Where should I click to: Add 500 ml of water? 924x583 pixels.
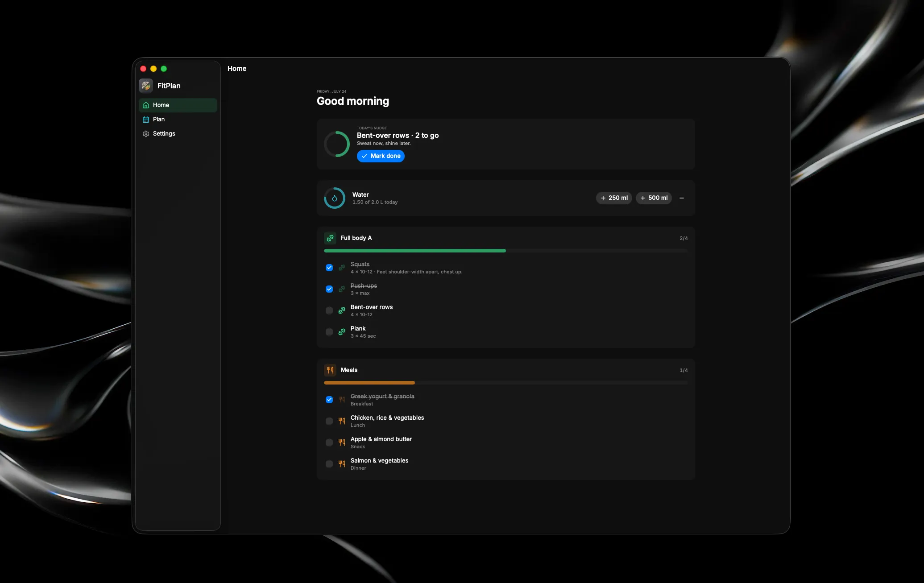[654, 198]
